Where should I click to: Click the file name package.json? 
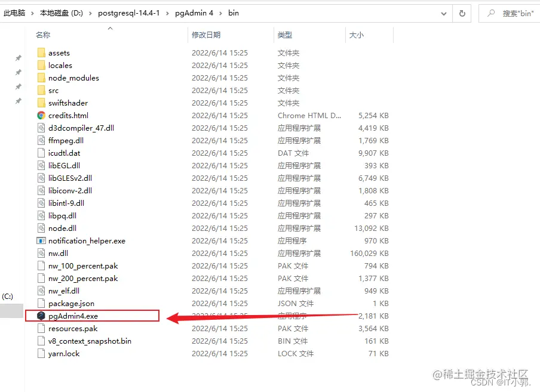(71, 304)
